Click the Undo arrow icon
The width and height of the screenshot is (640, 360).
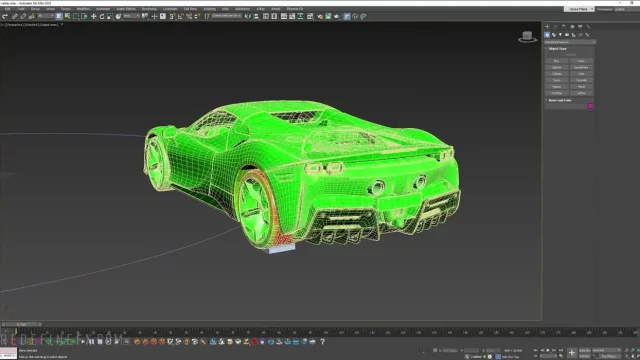[5, 16]
